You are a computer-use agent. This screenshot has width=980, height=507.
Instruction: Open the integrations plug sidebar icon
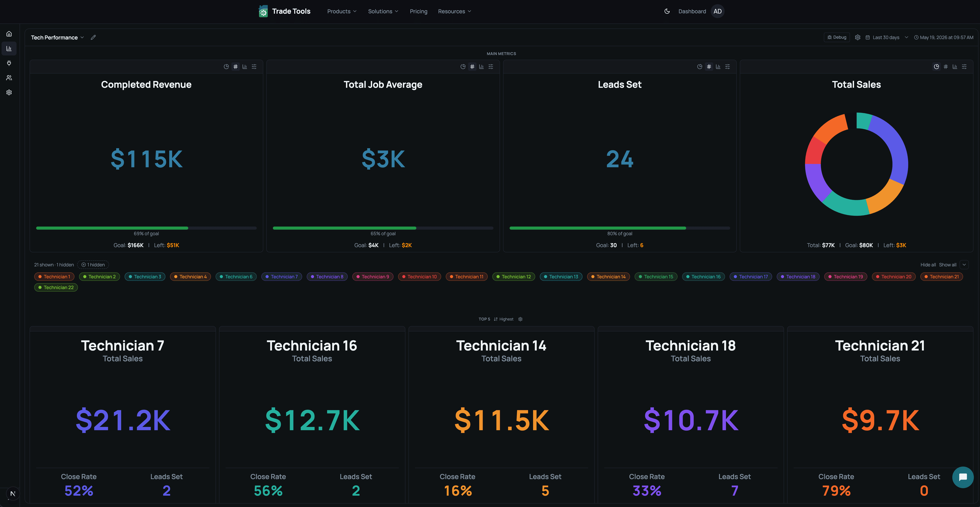click(9, 63)
